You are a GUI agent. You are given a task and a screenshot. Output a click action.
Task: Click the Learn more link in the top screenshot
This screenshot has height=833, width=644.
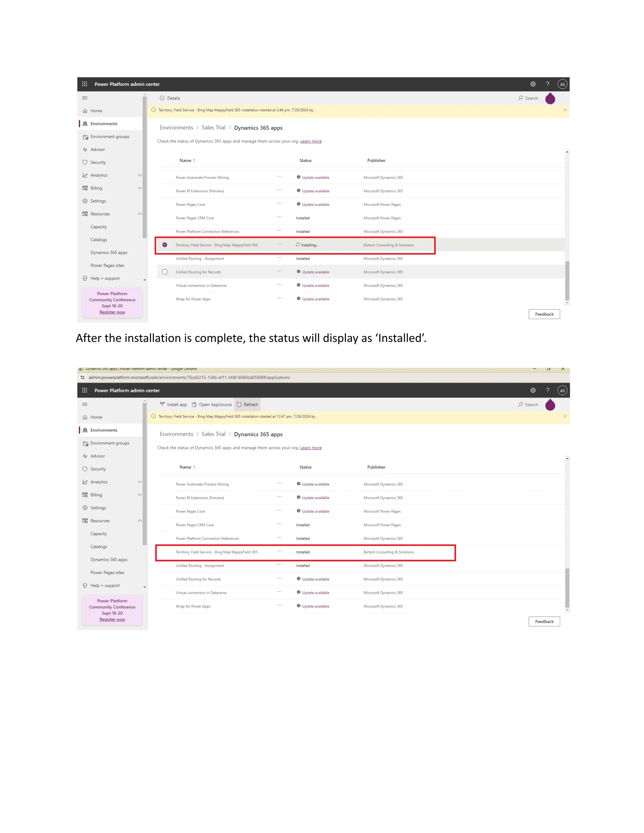[311, 141]
